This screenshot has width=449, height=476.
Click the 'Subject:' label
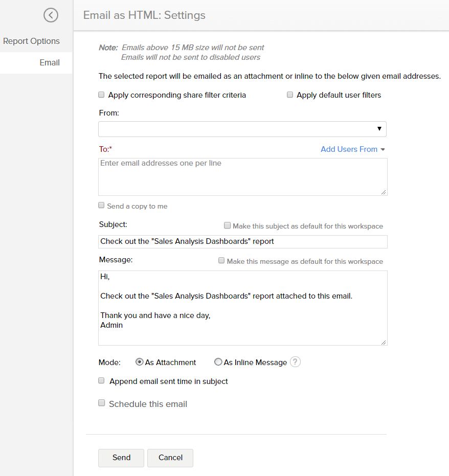[x=113, y=224]
